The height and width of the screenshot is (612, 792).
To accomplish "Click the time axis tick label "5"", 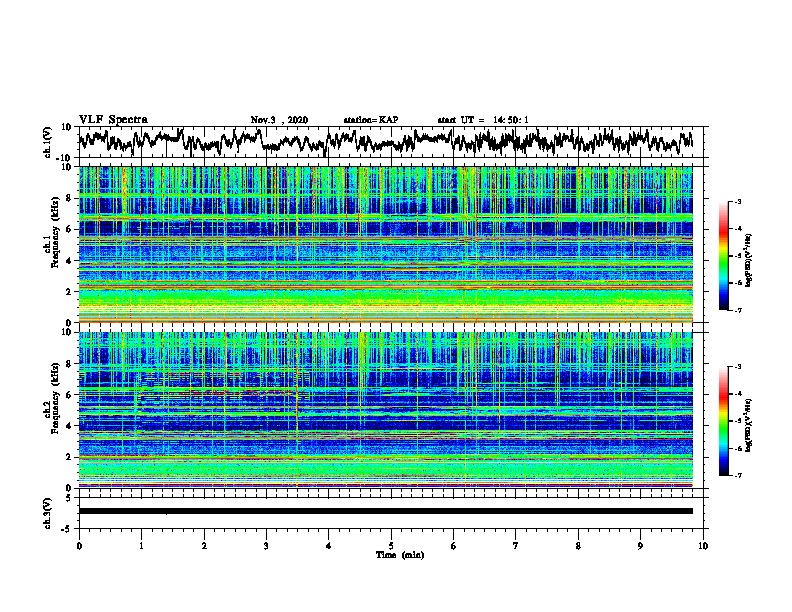I will (391, 546).
